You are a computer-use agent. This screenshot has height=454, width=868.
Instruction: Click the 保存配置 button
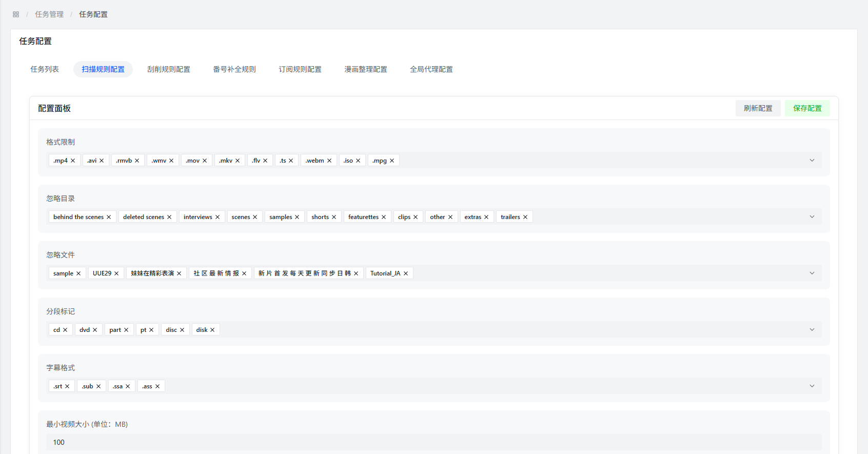pyautogui.click(x=807, y=108)
